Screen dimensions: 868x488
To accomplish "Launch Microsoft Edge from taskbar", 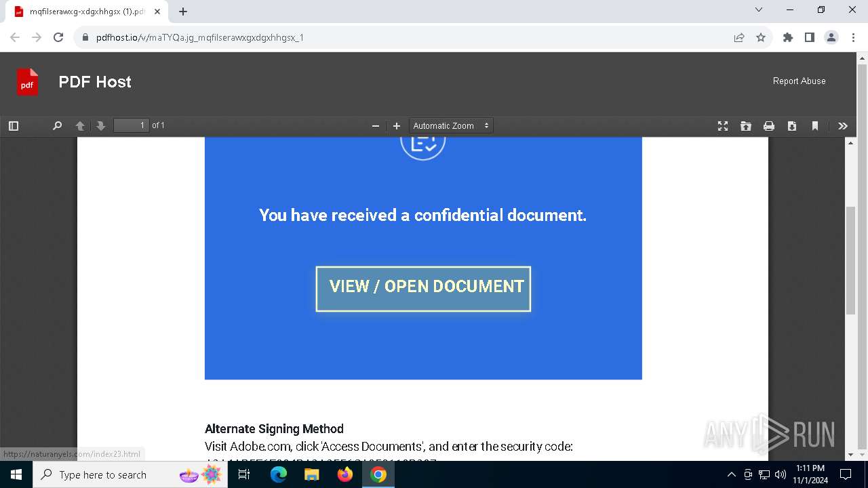I will (x=279, y=474).
